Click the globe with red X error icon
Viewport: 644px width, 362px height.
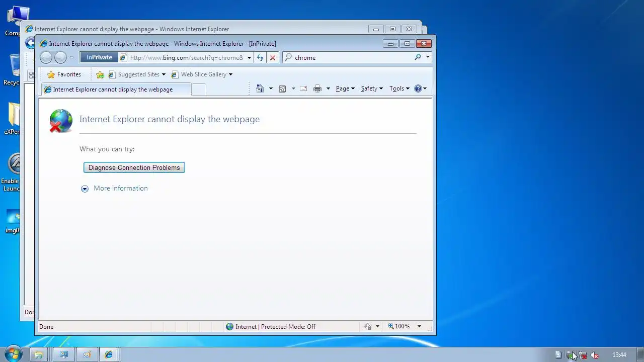61,121
